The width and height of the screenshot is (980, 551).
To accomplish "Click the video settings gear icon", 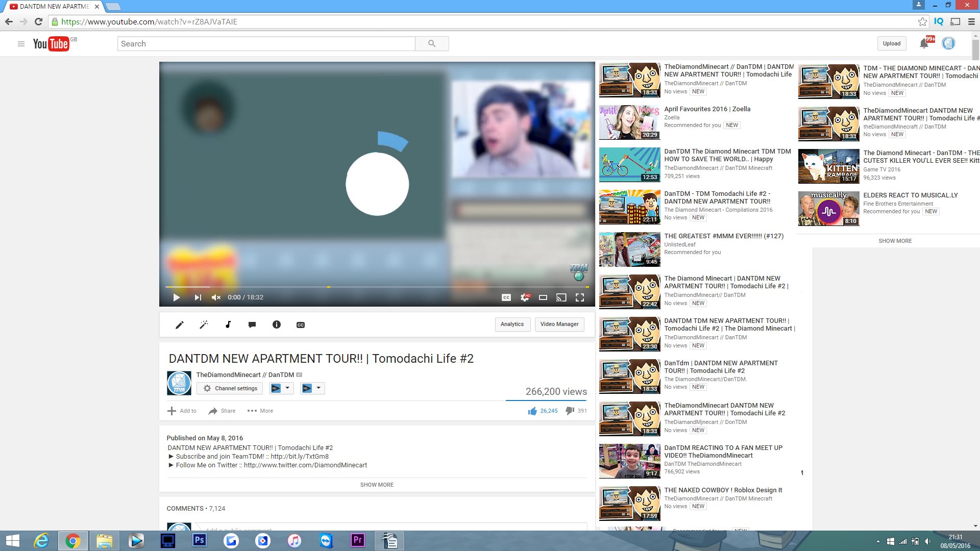I will point(524,297).
